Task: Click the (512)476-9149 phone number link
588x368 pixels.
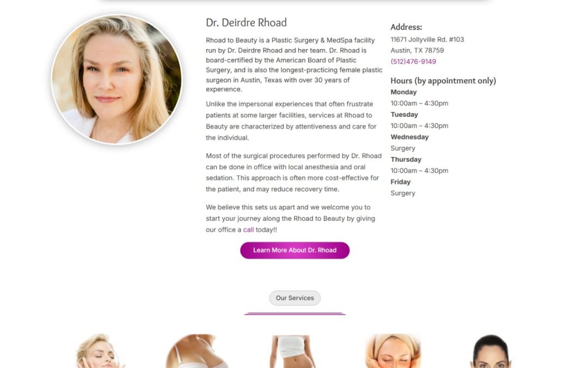Action: point(413,61)
